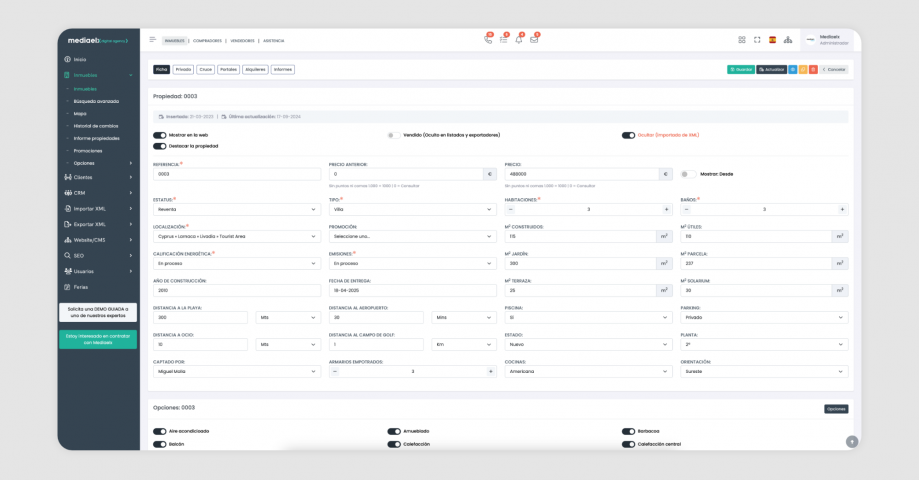Click the Spanish flag language icon
This screenshot has width=919, height=480.
point(772,40)
